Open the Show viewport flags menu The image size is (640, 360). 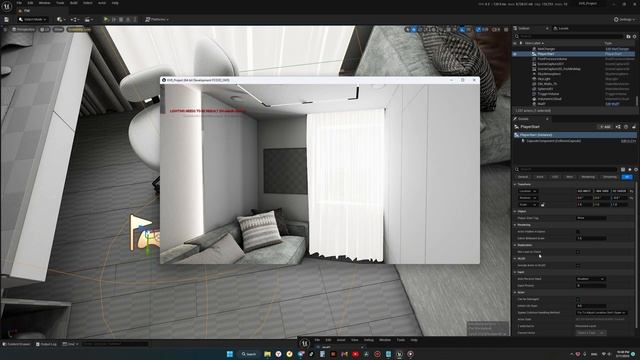59,29
